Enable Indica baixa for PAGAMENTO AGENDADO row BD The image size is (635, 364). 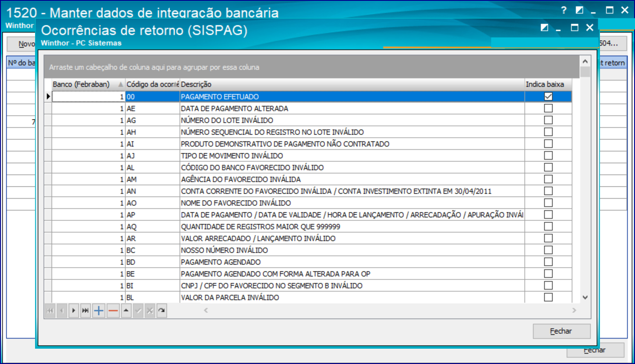point(548,262)
